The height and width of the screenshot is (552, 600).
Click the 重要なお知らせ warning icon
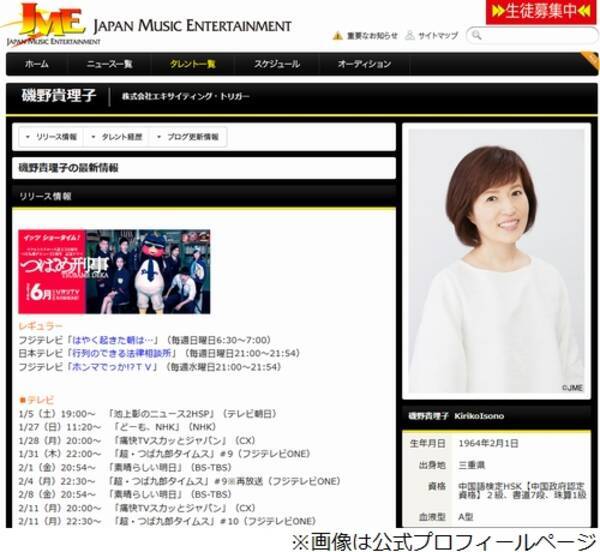(x=338, y=36)
